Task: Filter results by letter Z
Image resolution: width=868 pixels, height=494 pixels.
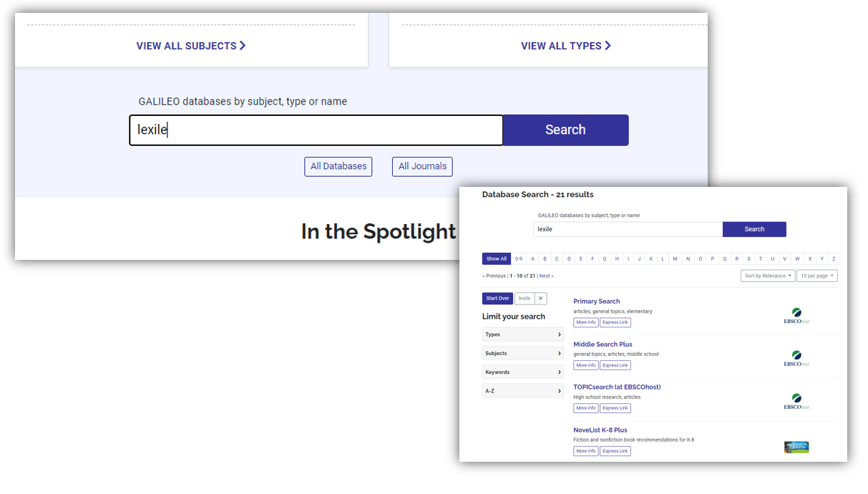Action: [x=834, y=258]
